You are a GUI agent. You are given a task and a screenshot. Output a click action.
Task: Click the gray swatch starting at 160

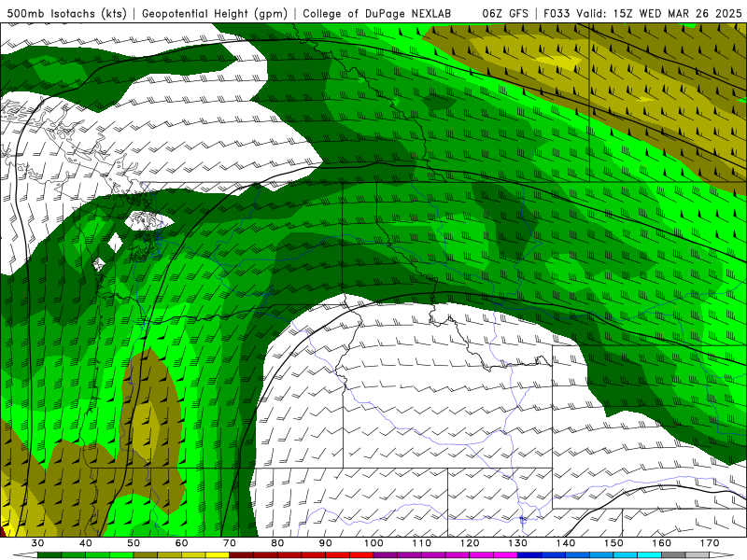673,555
